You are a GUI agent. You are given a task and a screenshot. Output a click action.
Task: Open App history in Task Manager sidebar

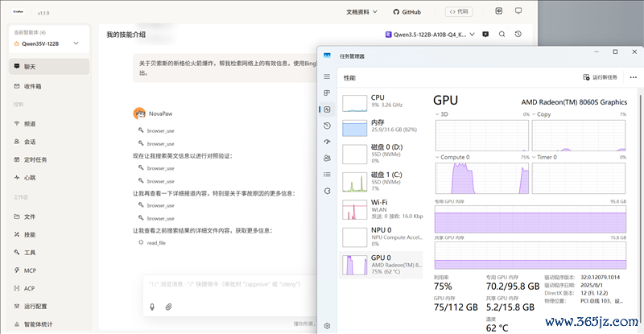point(327,126)
